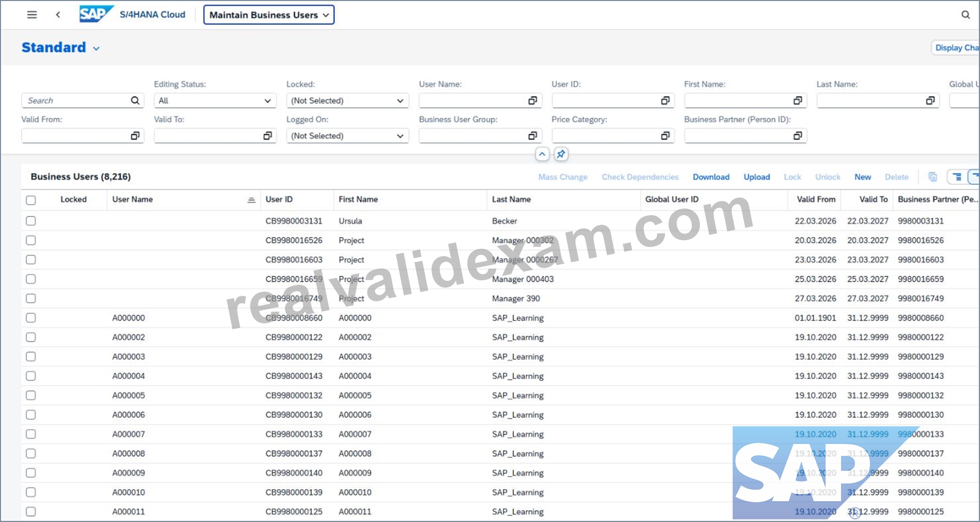This screenshot has height=522, width=980.
Task: Open the Standard view variant dropdown
Action: tap(96, 49)
